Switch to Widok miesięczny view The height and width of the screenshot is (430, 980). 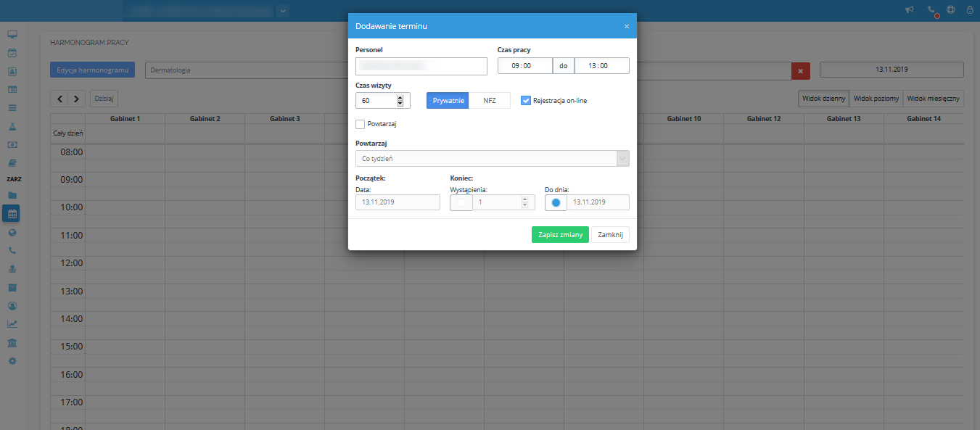coord(934,99)
